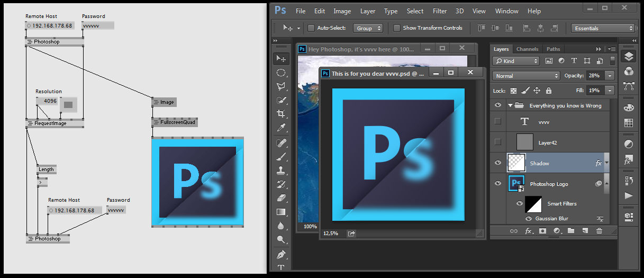Check Show Transform Controls

click(397, 28)
